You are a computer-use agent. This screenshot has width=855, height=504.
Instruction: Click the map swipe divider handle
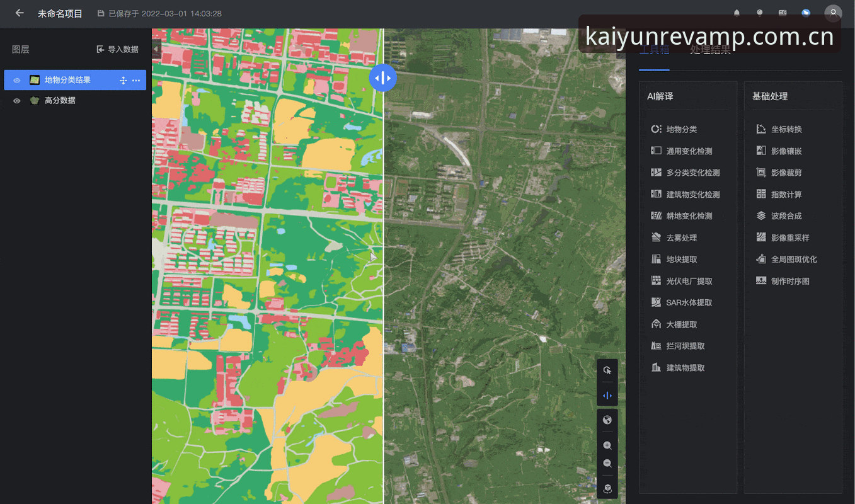click(383, 77)
